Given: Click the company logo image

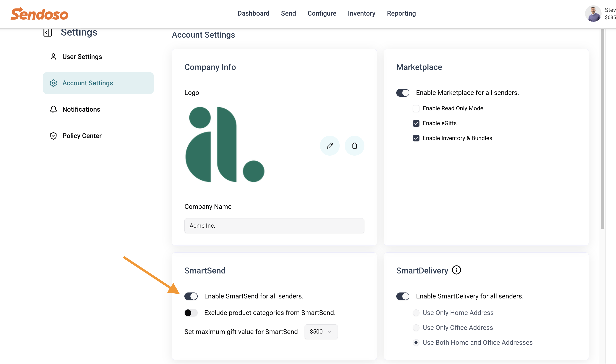Looking at the screenshot, I should (225, 144).
